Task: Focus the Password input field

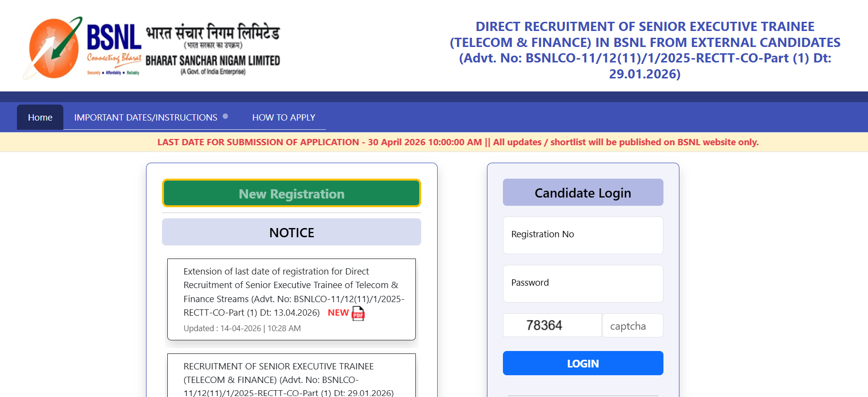Action: coord(583,284)
